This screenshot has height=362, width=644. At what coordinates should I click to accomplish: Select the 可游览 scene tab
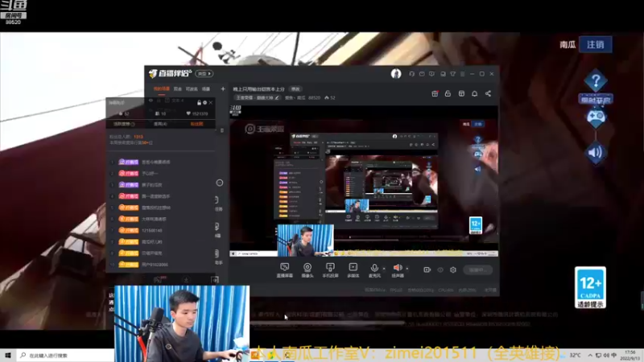tap(192, 88)
